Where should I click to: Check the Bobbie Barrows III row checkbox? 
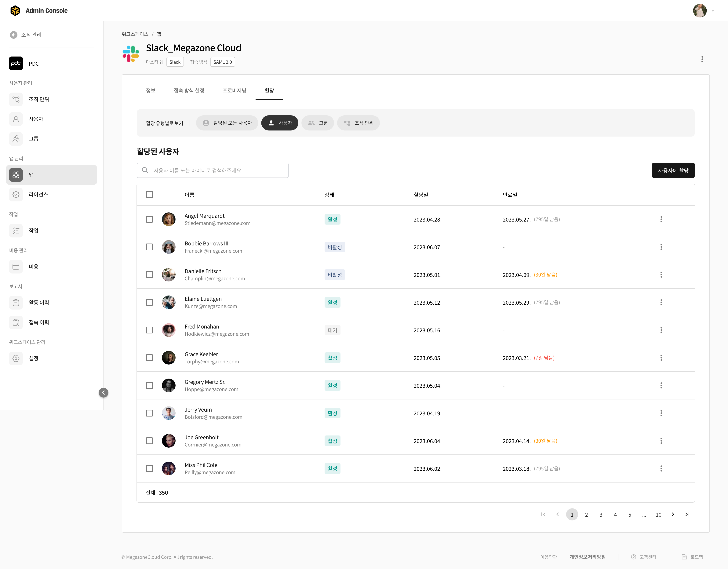point(149,247)
